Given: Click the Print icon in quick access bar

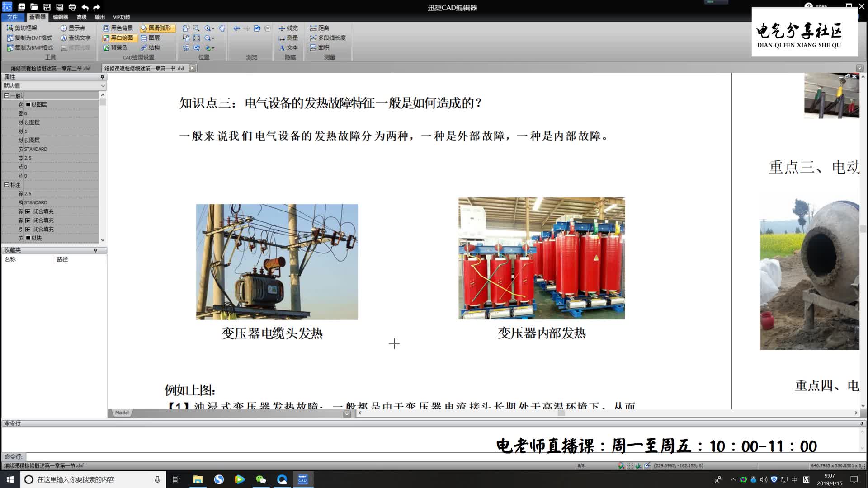Looking at the screenshot, I should click(72, 7).
